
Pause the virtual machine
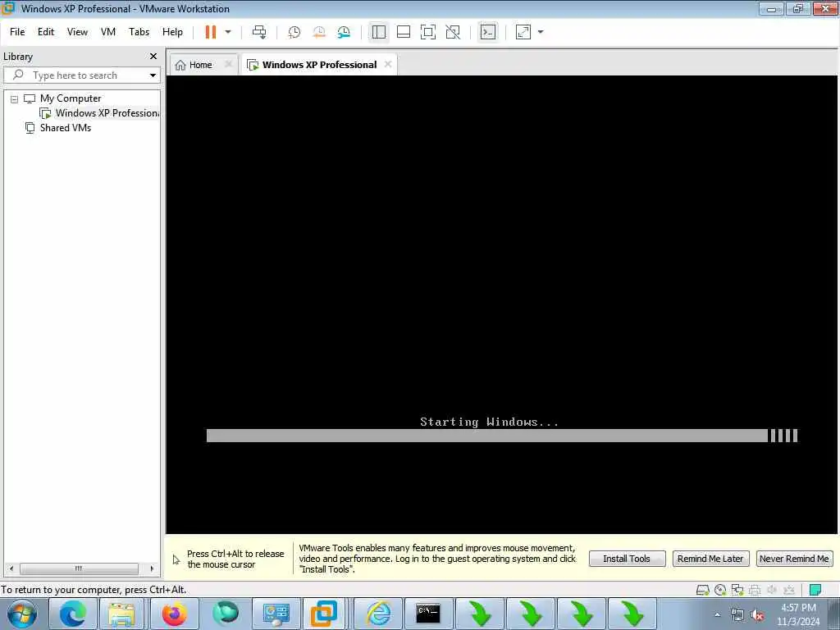click(211, 32)
